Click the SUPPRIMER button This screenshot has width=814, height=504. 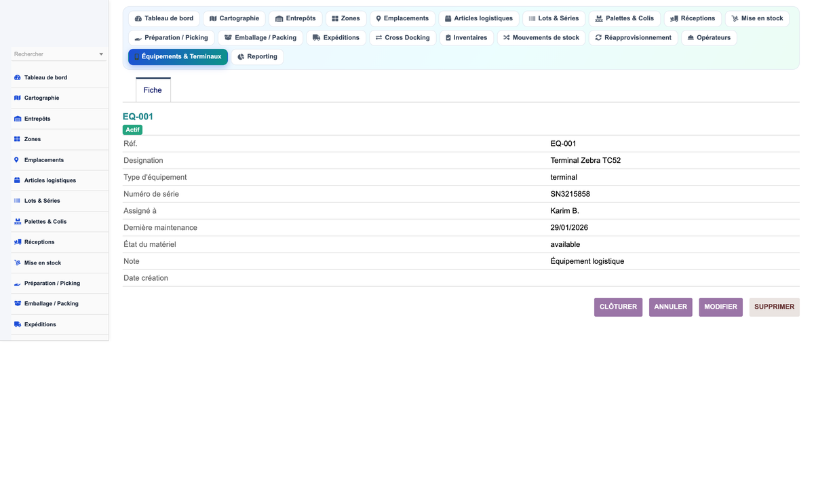[774, 307]
